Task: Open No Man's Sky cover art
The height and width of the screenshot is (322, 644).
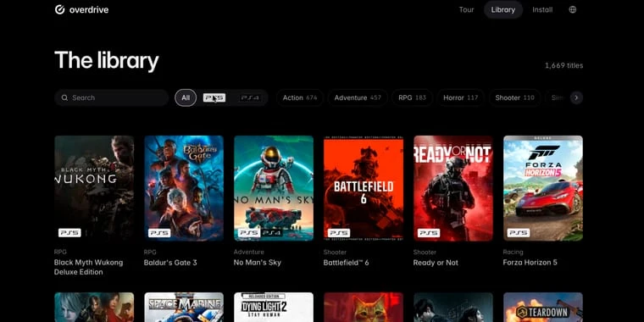Action: (274, 188)
